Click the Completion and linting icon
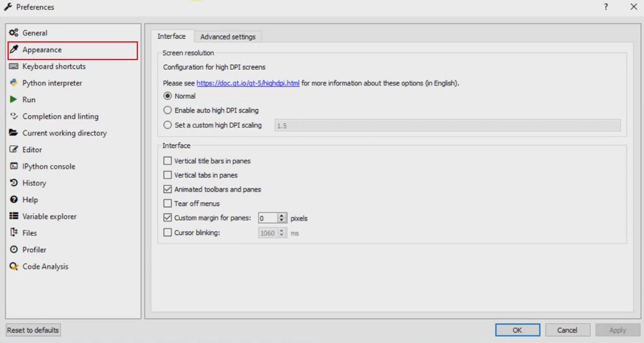 point(14,116)
